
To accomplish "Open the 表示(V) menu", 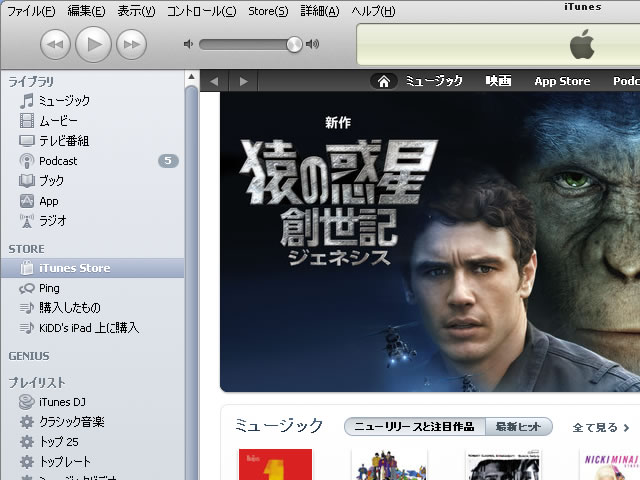I will [136, 11].
